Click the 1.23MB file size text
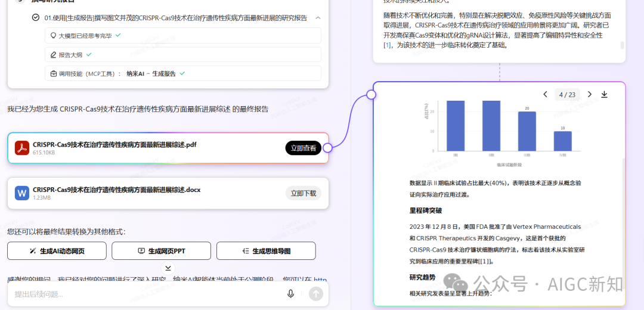This screenshot has height=310, width=644. [x=42, y=198]
